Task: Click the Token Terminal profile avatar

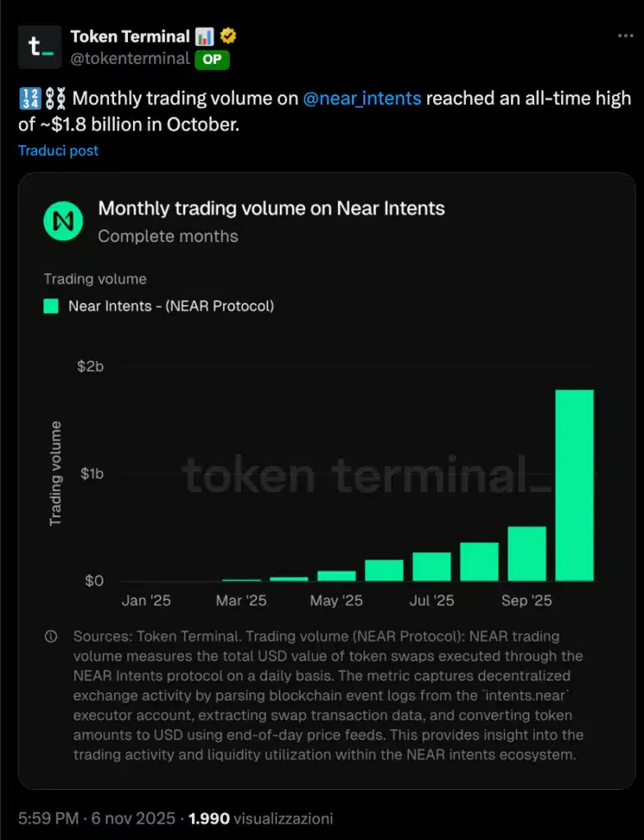Action: pyautogui.click(x=39, y=47)
